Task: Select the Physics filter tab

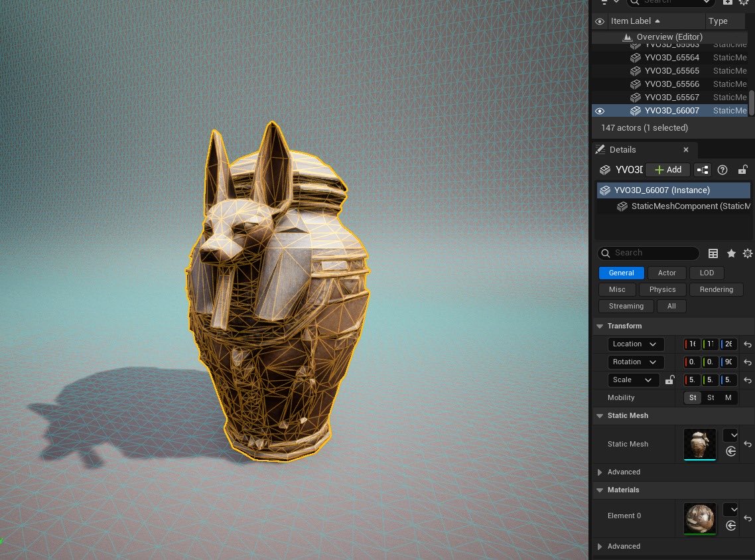Action: (x=663, y=290)
